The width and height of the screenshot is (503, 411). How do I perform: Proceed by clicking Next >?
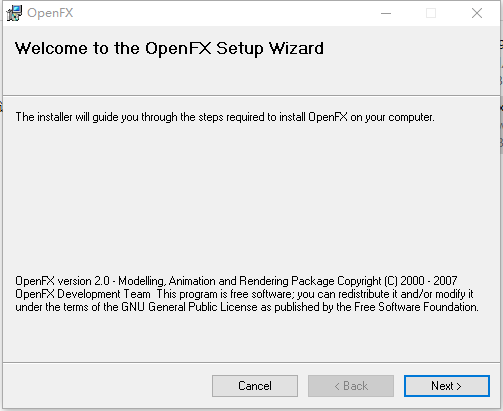pos(447,386)
